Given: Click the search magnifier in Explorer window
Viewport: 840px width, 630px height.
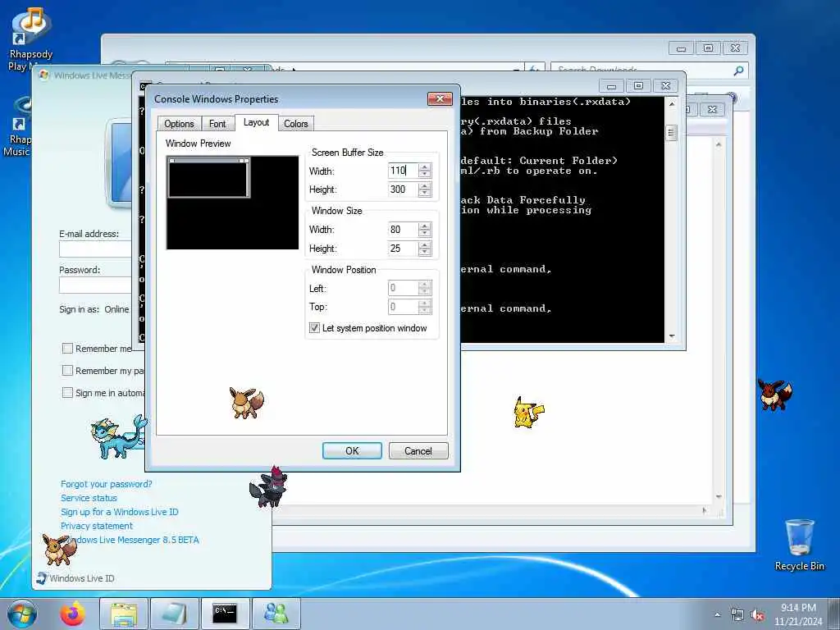Looking at the screenshot, I should 738,71.
